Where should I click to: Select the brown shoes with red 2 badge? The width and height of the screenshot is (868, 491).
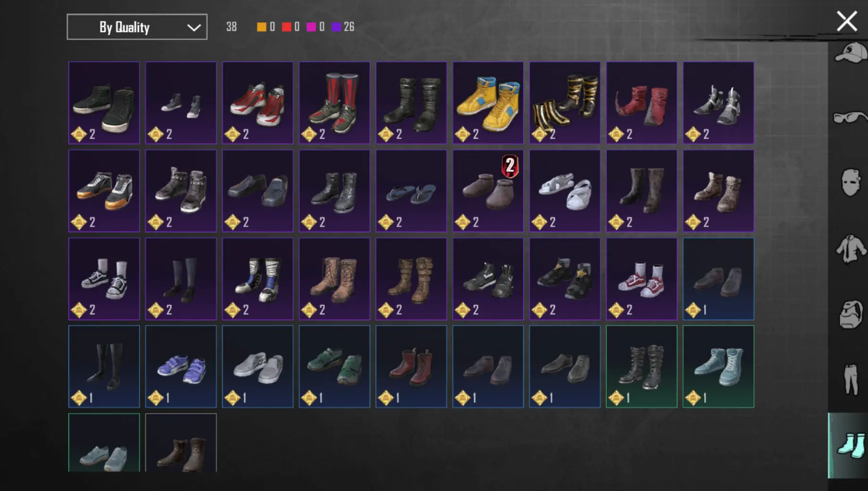click(x=488, y=191)
